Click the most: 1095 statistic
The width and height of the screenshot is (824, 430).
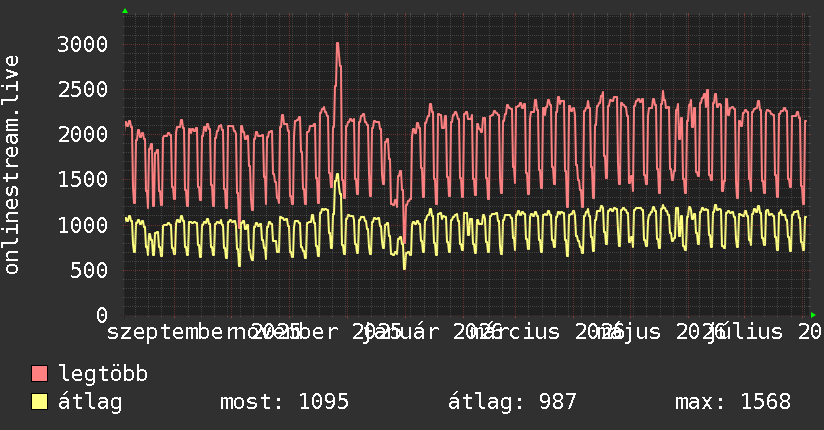tap(284, 402)
